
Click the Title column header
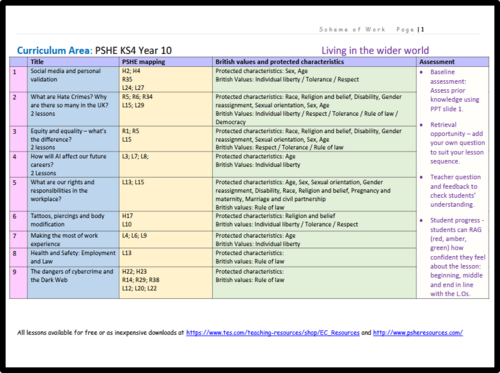[73, 62]
